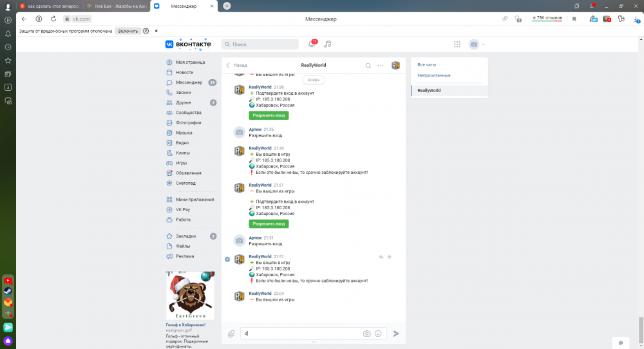Open Моя страница in left menu
Screen dimensions: 644x349
click(x=191, y=62)
